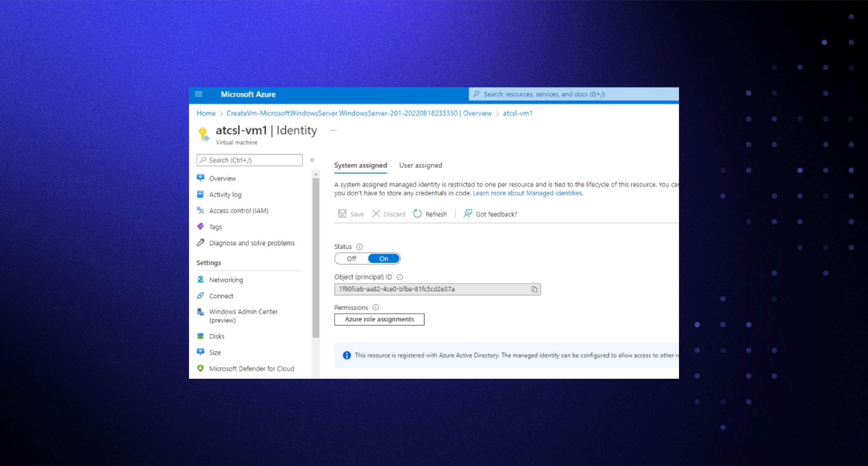
Task: Copy the Object principal ID
Action: (x=534, y=289)
